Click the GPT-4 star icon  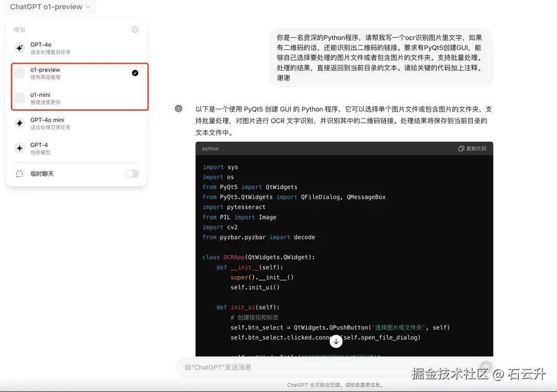20,148
